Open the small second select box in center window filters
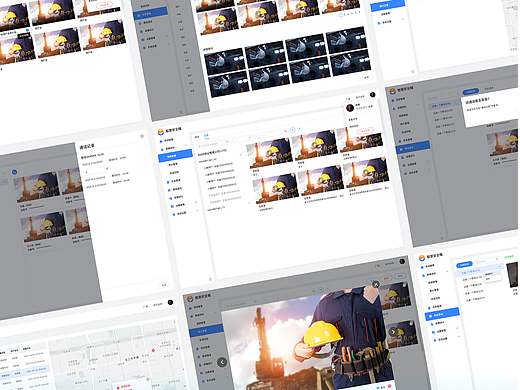The width and height of the screenshot is (520, 390). tap(242, 139)
